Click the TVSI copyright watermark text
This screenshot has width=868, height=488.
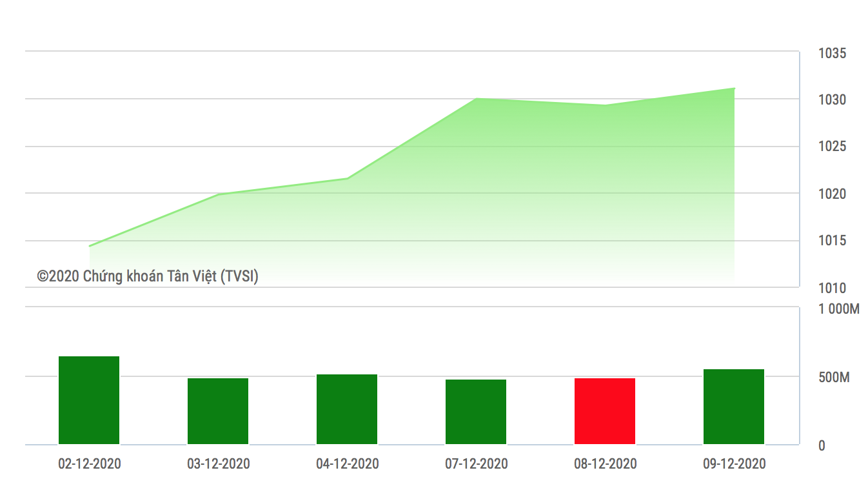click(x=148, y=276)
